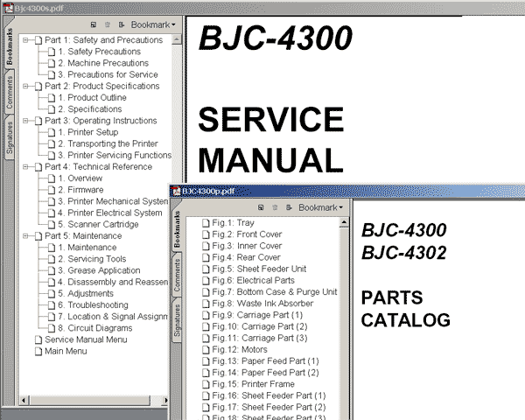525x420 pixels.
Task: Click PDF icon in BJC4300p.pdf title bar
Action: tap(176, 192)
